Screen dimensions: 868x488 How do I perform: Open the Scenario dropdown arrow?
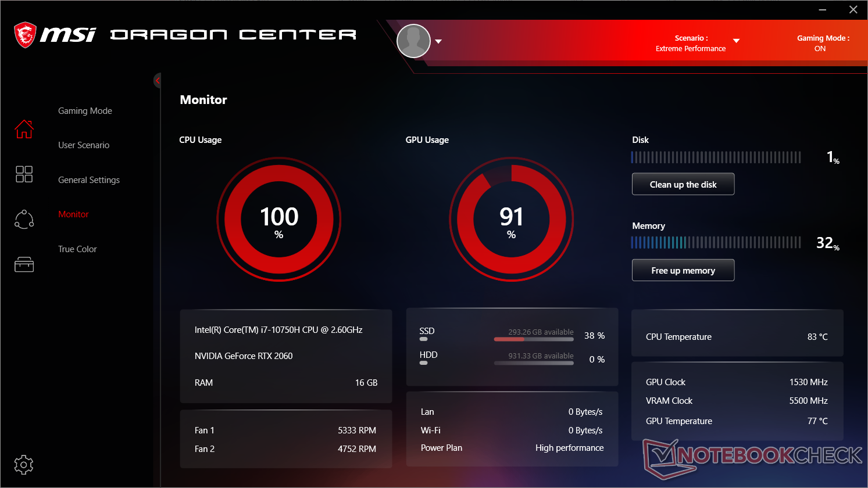pos(736,41)
